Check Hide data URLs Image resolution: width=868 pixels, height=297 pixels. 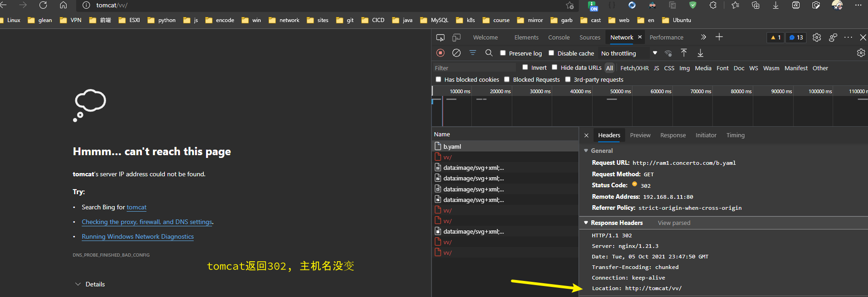click(x=554, y=67)
